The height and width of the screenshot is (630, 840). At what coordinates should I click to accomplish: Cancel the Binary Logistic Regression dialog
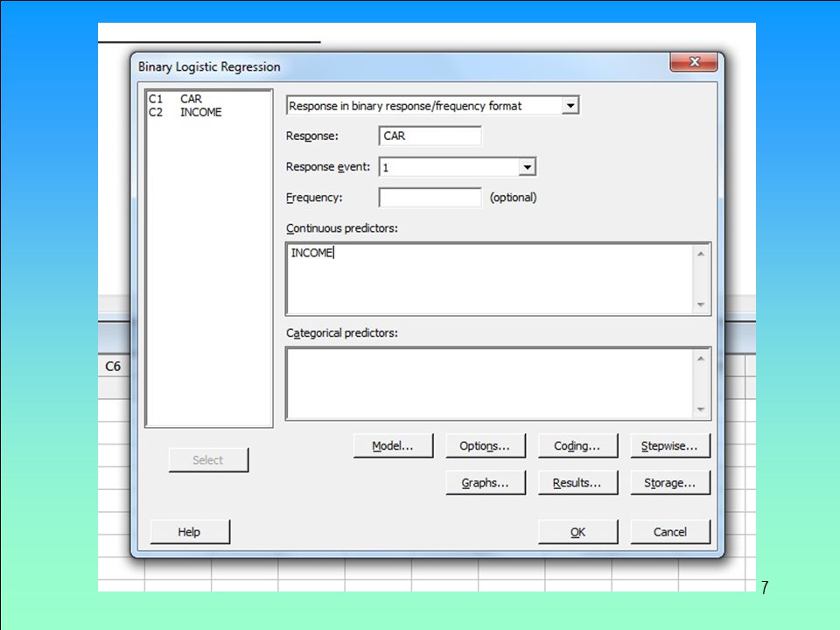click(669, 532)
